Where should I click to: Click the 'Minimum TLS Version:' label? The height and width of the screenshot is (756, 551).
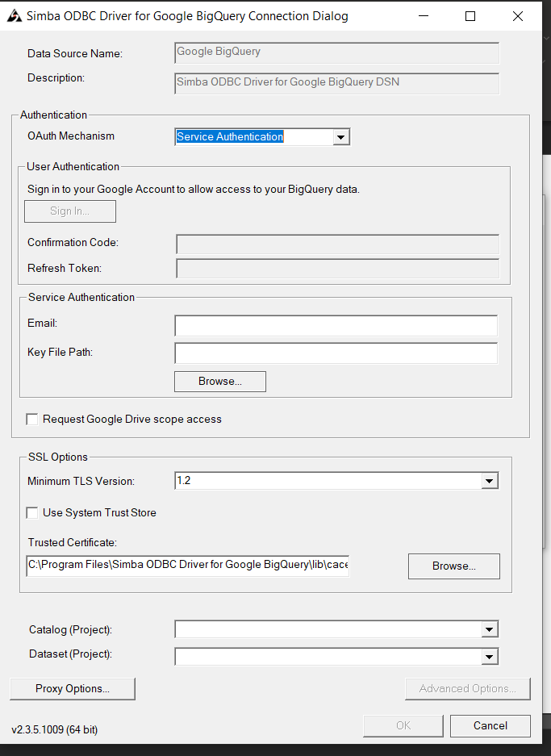(81, 481)
